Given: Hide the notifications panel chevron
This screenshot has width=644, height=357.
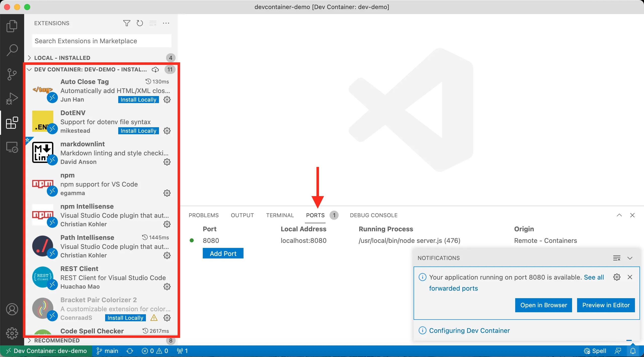Looking at the screenshot, I should click(x=630, y=258).
